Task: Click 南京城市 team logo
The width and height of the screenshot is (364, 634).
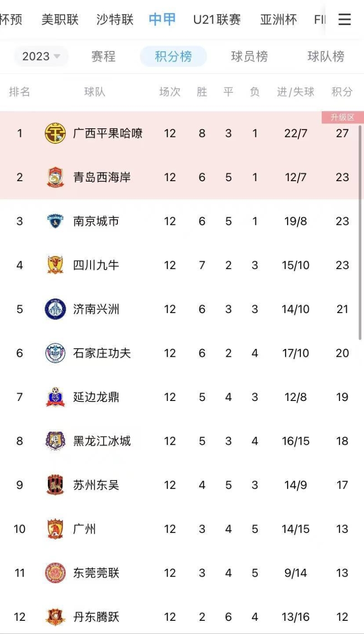Action: 55,221
